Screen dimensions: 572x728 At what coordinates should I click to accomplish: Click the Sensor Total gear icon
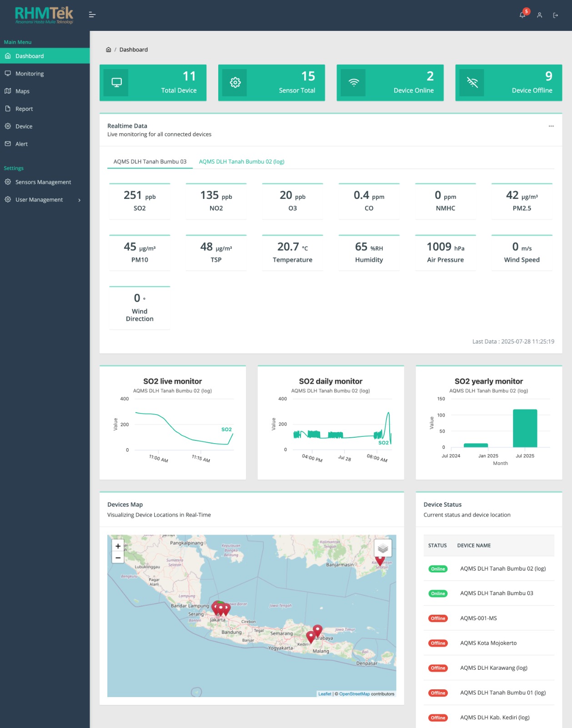235,82
